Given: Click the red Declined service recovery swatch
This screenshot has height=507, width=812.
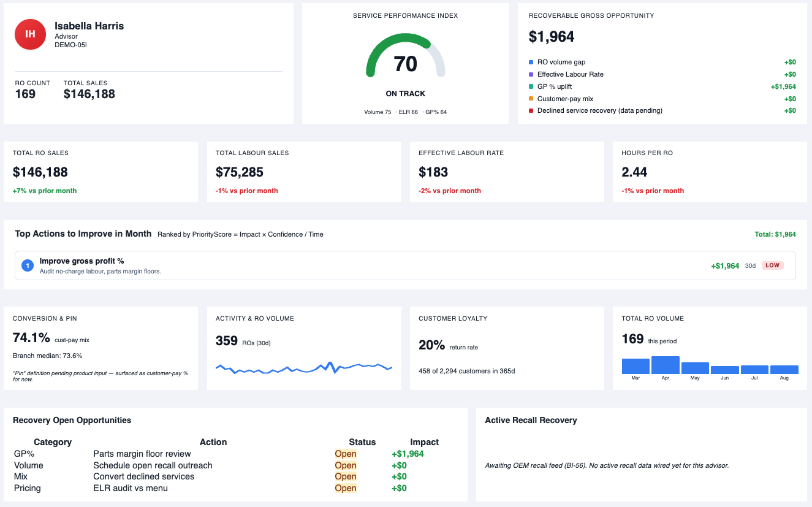Looking at the screenshot, I should [x=531, y=111].
